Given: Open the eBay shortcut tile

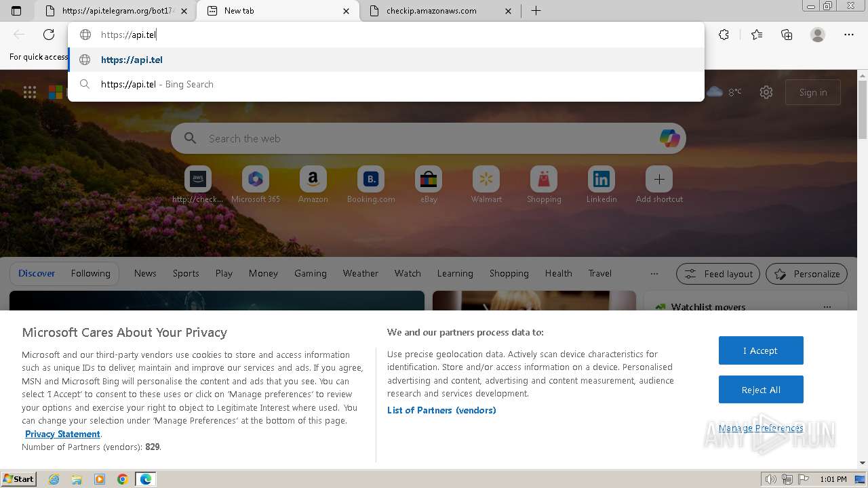Looking at the screenshot, I should pos(429,185).
